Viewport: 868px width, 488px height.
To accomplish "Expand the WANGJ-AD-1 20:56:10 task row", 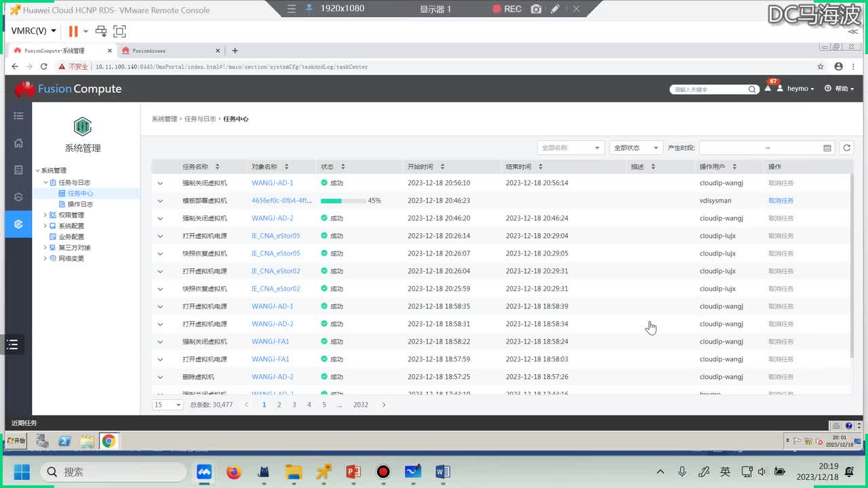I will (161, 183).
